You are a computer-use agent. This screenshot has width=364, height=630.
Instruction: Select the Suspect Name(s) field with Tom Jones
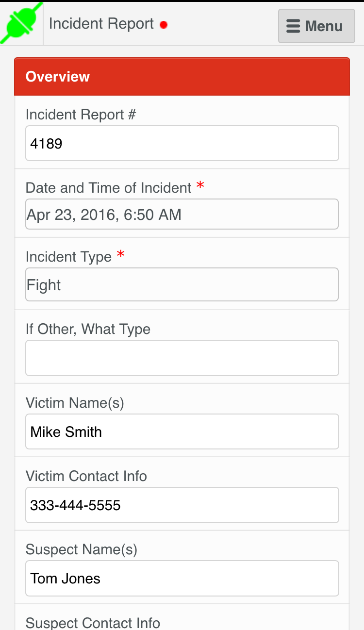click(x=182, y=579)
